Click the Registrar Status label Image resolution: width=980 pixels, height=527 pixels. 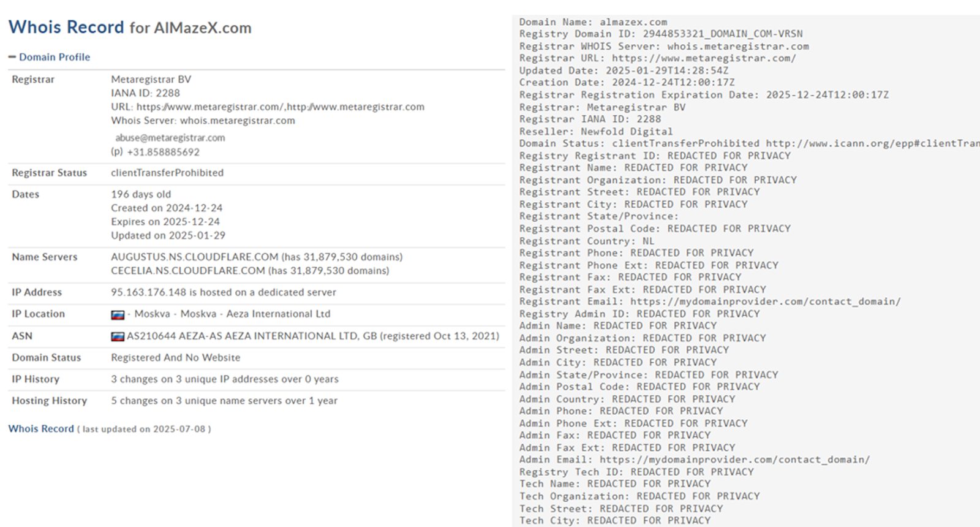click(x=49, y=173)
